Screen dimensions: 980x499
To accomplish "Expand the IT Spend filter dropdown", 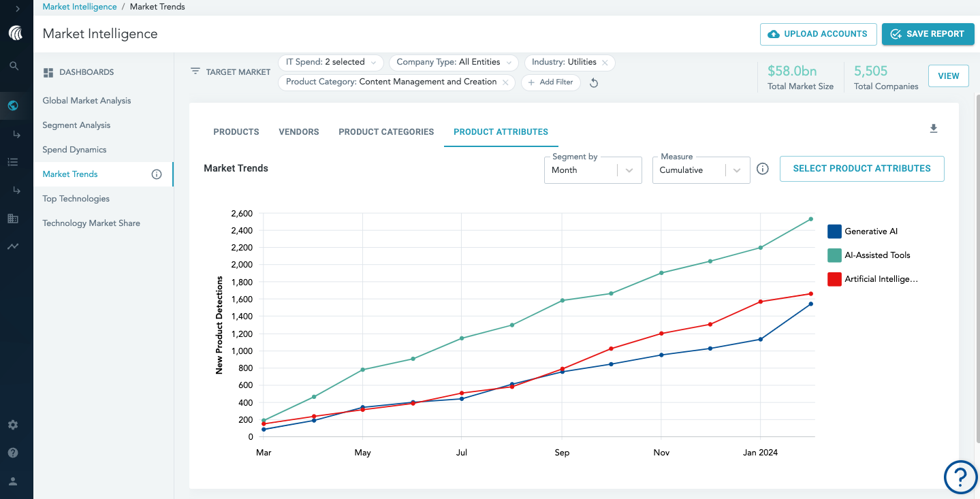I will coord(331,62).
